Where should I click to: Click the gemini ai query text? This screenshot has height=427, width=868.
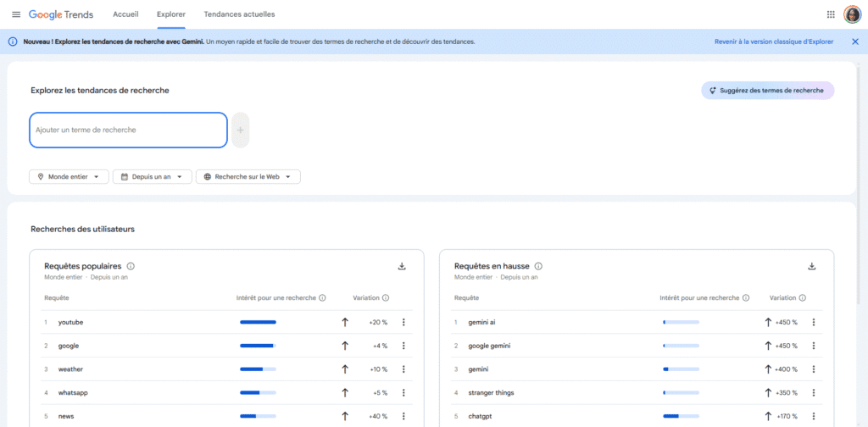click(x=482, y=323)
